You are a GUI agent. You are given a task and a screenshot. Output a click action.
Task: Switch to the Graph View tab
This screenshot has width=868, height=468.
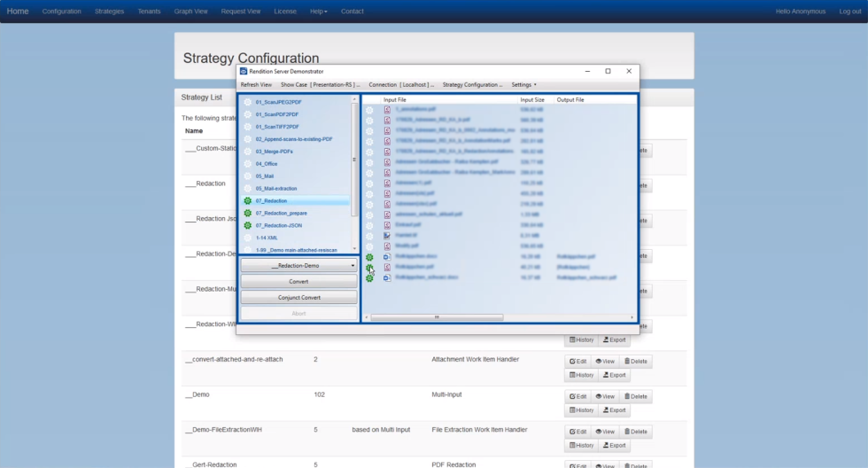[x=190, y=12]
